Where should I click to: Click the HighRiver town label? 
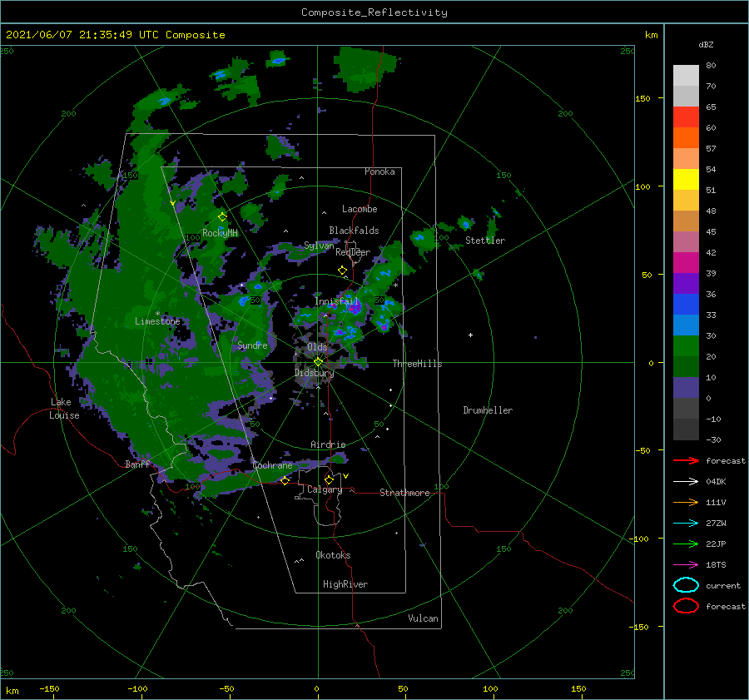(345, 584)
